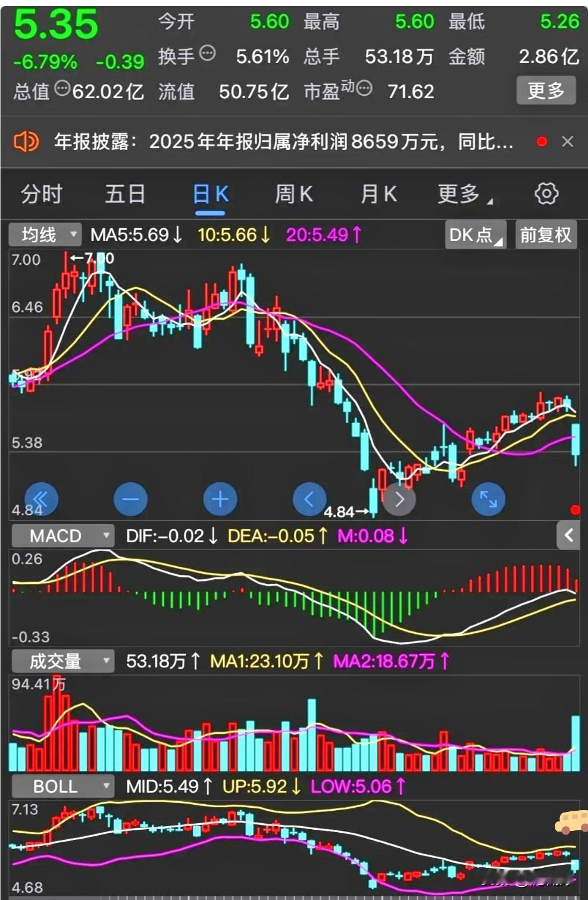The width and height of the screenshot is (588, 900).
Task: Switch to 分时 tab
Action: point(42,194)
